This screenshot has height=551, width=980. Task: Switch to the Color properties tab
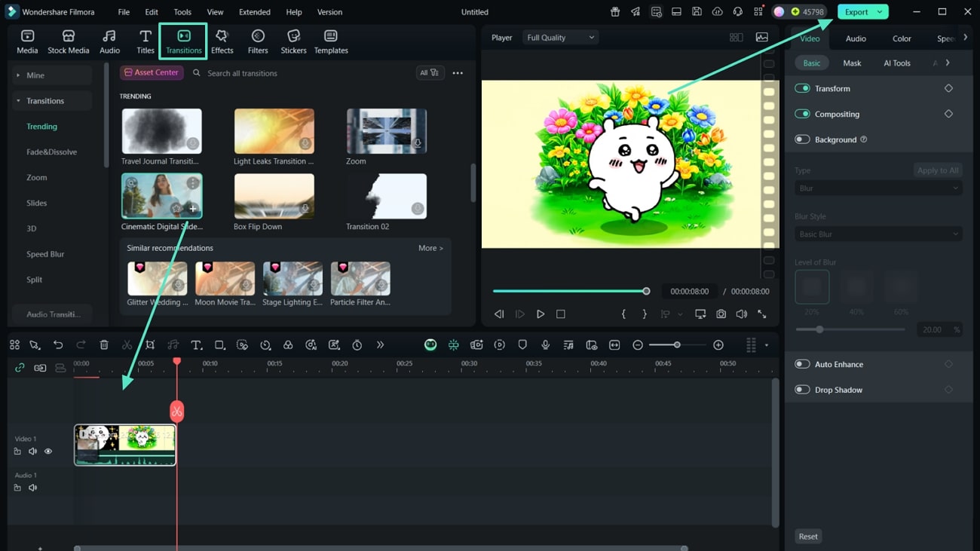tap(902, 38)
